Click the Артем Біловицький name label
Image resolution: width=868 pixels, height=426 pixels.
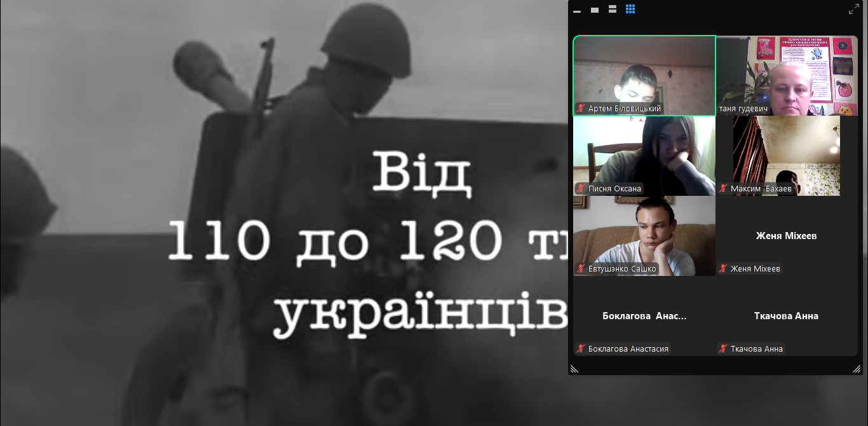pos(624,109)
